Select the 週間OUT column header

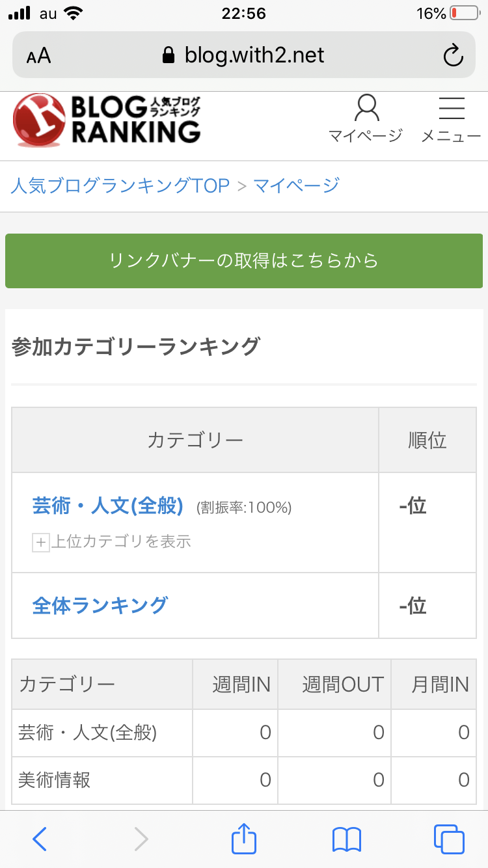coord(342,685)
